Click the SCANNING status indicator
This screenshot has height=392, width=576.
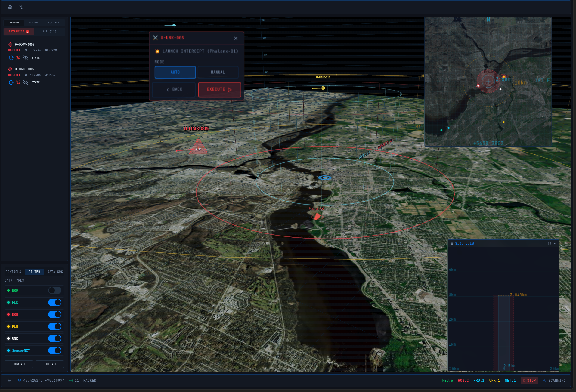554,381
